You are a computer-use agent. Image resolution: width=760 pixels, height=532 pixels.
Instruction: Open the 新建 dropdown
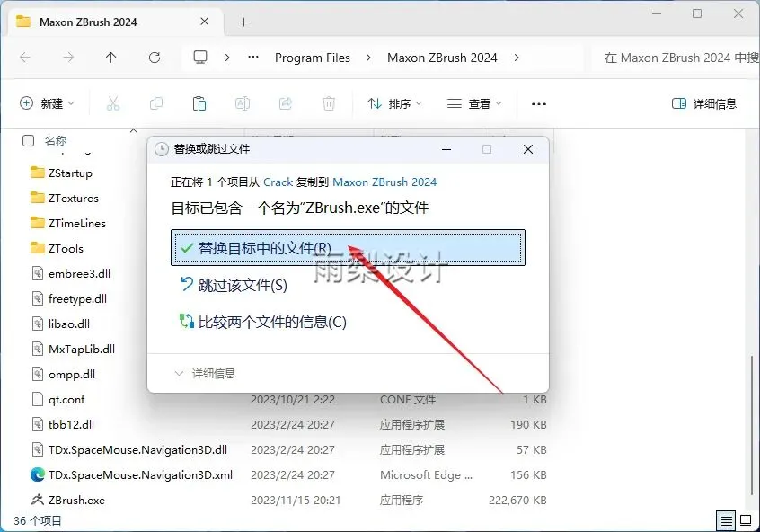tap(47, 103)
